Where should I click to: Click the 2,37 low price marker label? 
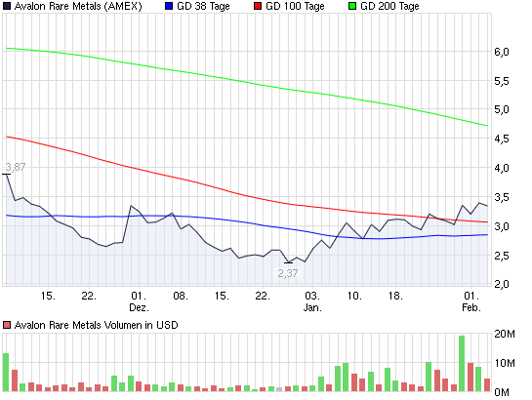(x=288, y=273)
